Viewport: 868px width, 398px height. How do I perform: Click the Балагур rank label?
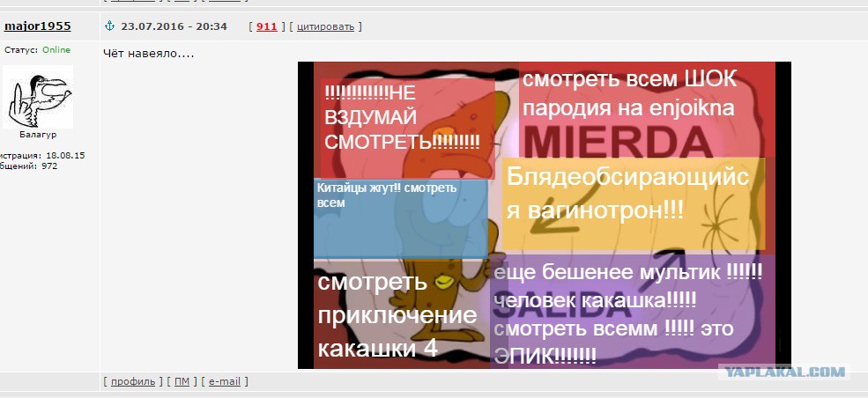point(38,135)
